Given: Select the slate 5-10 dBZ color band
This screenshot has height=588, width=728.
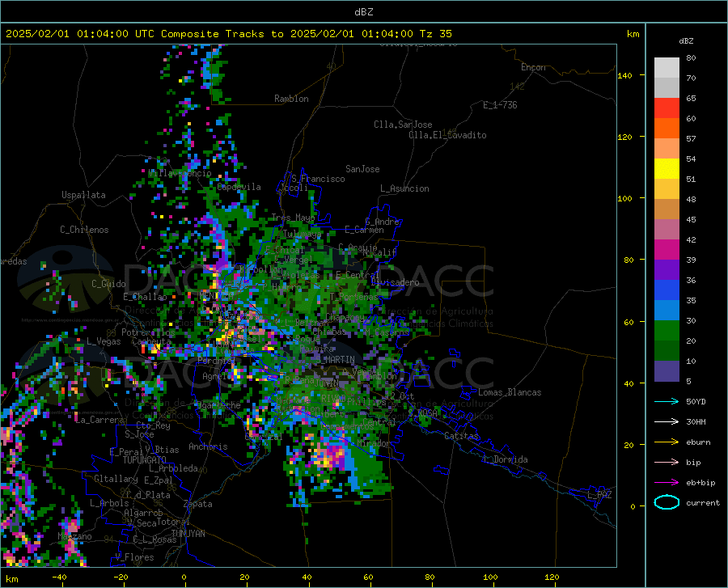Looking at the screenshot, I should pos(667,371).
